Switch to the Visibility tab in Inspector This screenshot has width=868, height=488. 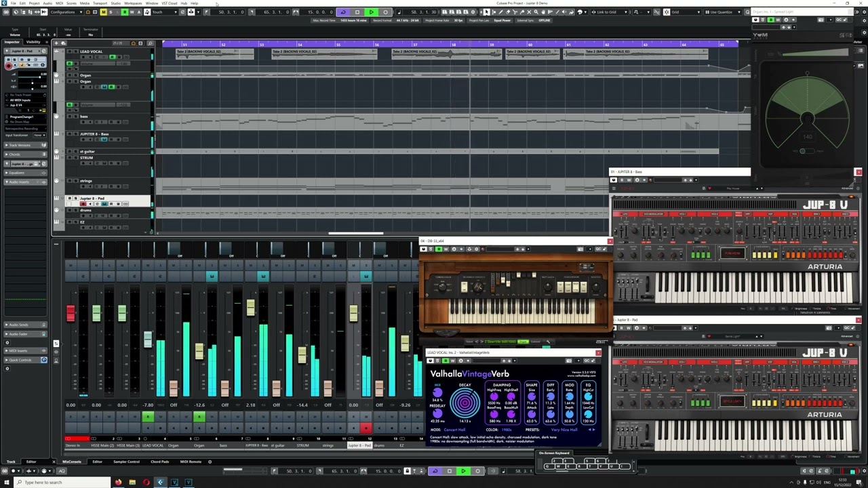pyautogui.click(x=33, y=42)
